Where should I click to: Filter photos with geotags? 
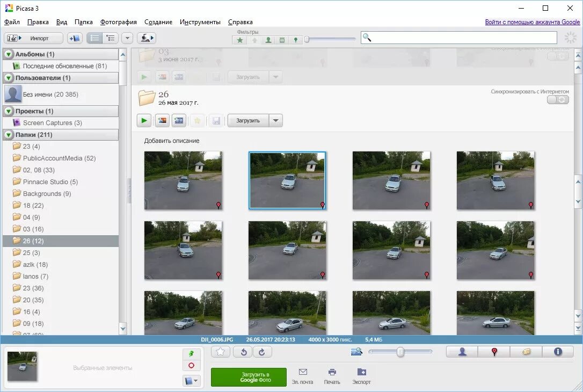click(296, 40)
